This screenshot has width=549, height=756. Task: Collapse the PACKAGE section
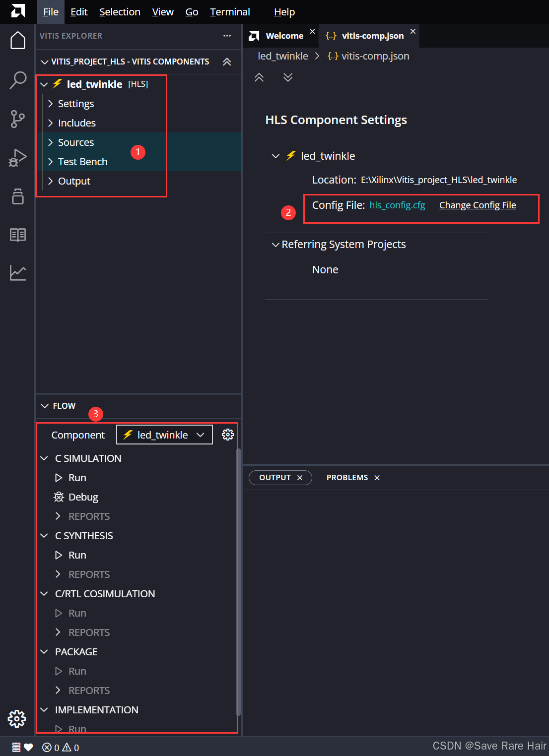[44, 652]
